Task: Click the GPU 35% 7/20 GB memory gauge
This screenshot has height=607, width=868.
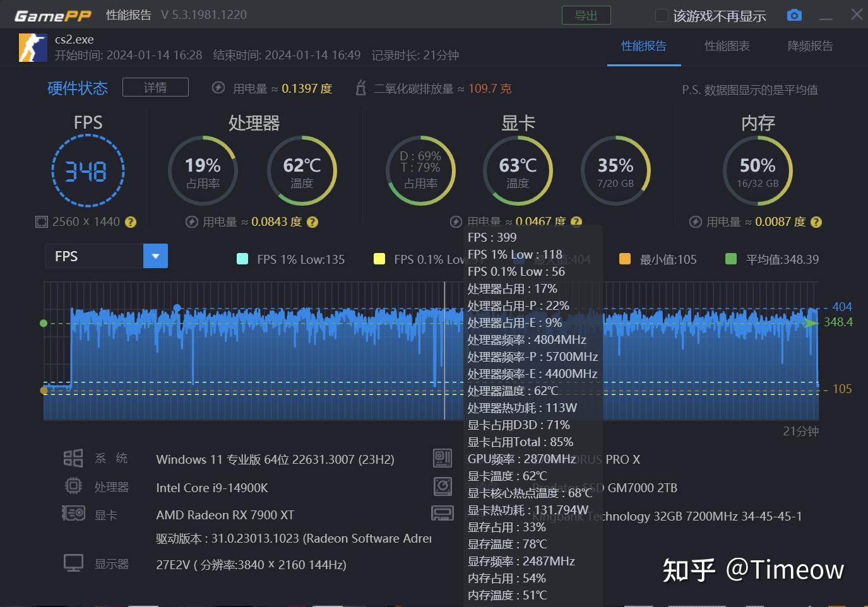Action: point(615,171)
